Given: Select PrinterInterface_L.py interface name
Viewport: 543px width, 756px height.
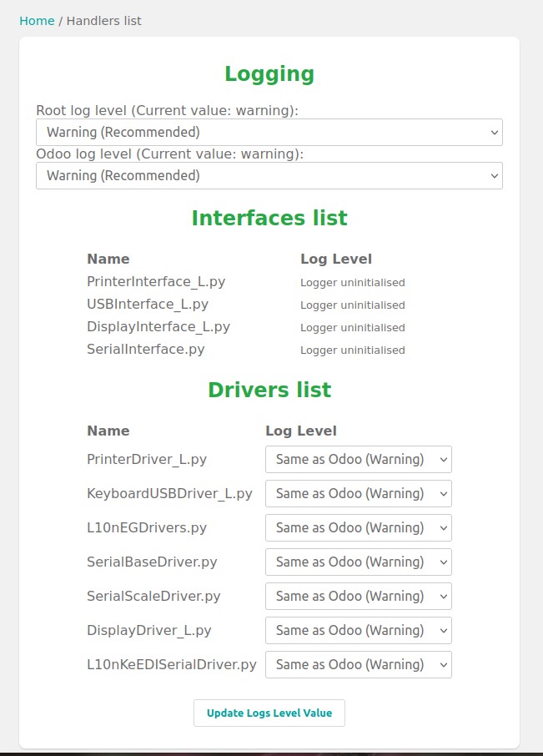Looking at the screenshot, I should tap(156, 281).
